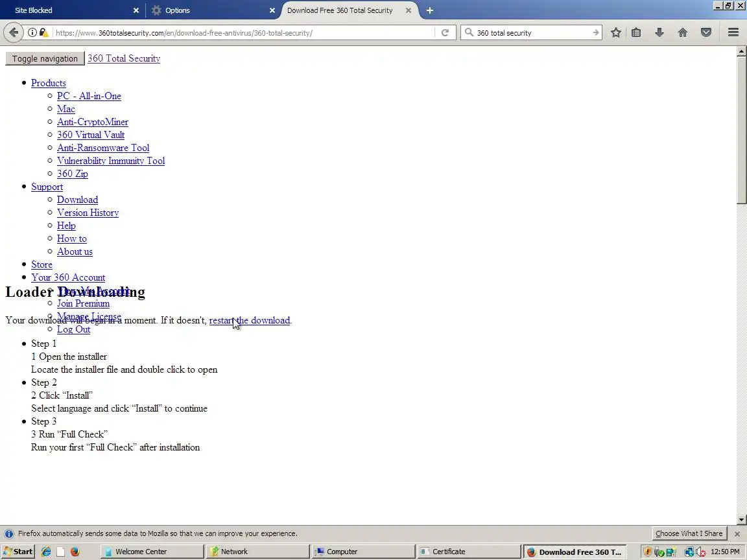Switch to Certificate taskbar window
747x560 pixels.
(469, 552)
